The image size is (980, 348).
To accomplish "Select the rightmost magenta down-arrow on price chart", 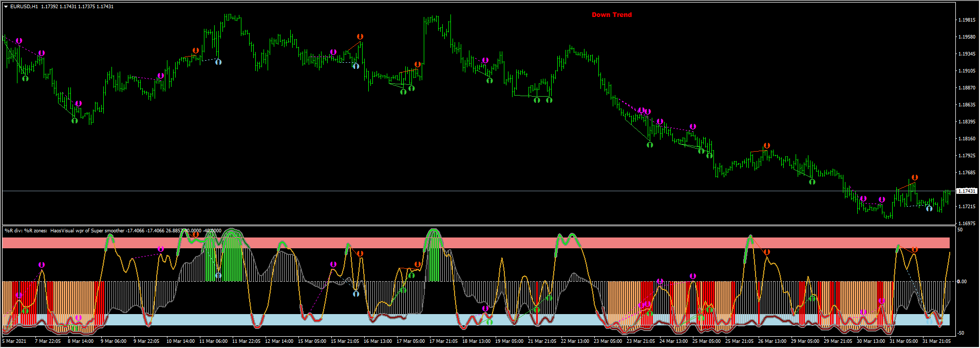I will [x=882, y=199].
